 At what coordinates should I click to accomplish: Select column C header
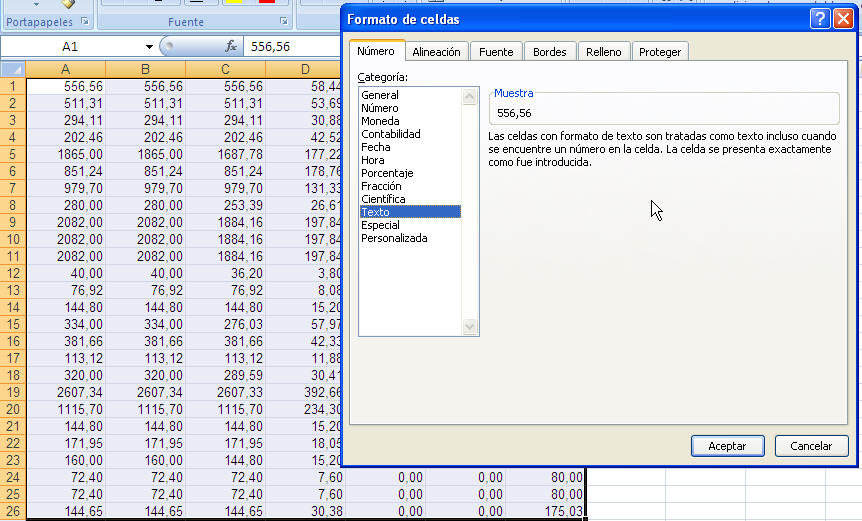point(225,69)
